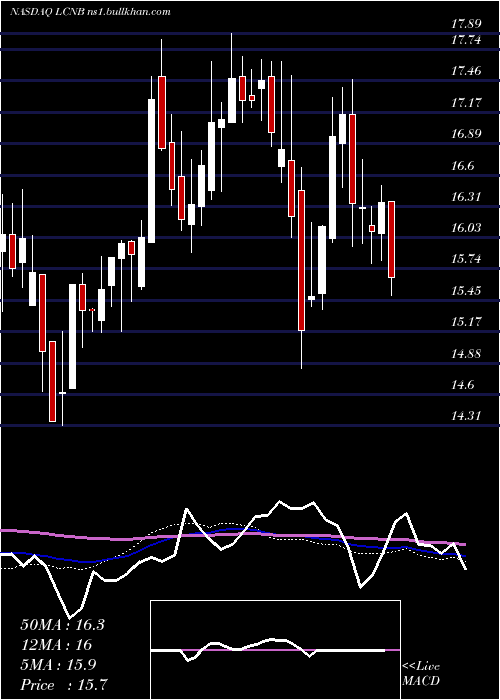Click the <<Live MACD label
This screenshot has width=500, height=700.
[x=421, y=673]
